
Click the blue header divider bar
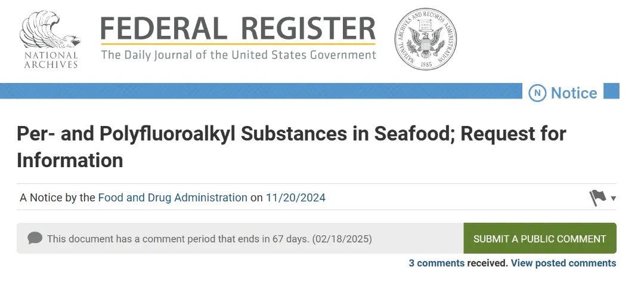261,91
